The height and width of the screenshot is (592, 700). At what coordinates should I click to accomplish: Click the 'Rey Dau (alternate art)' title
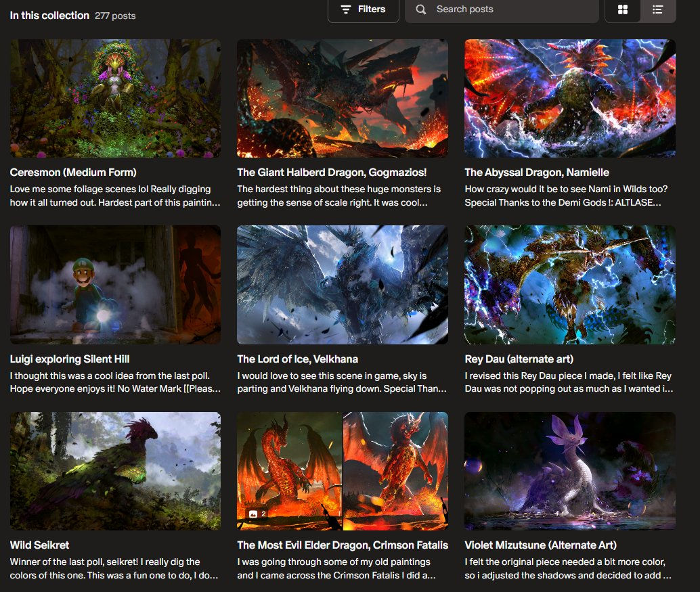519,359
